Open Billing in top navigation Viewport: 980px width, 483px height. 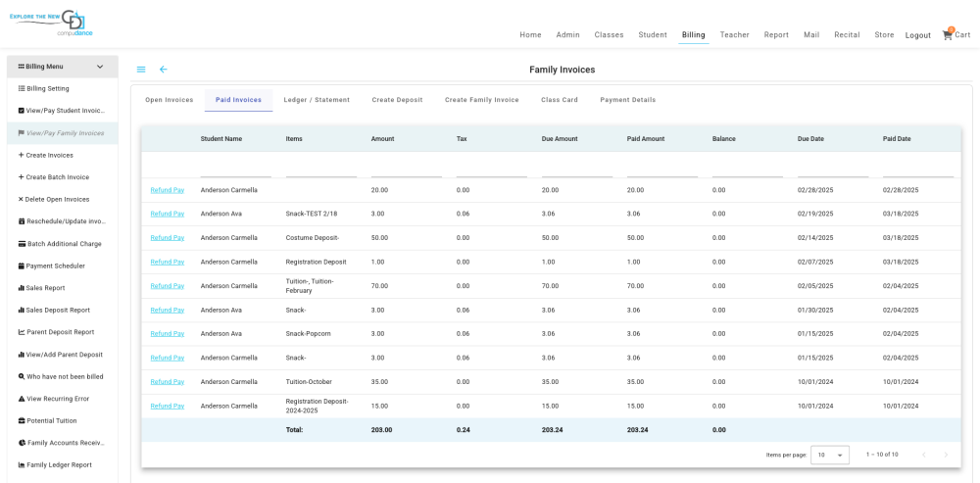point(694,35)
